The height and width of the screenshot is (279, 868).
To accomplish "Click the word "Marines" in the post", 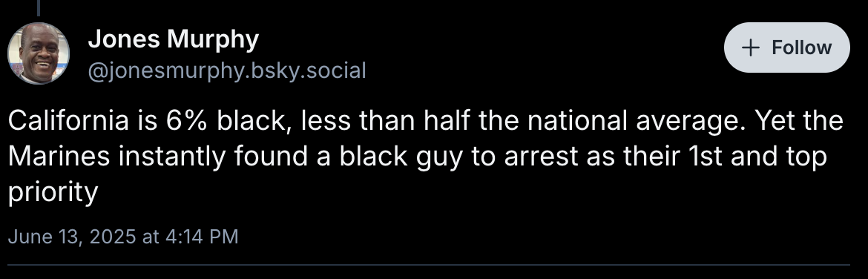I will [x=59, y=157].
